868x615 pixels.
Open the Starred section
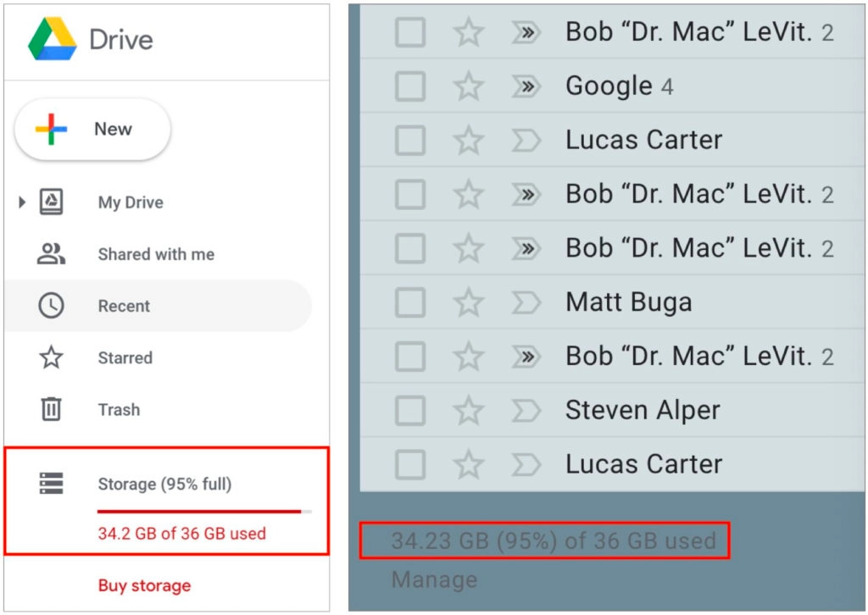pyautogui.click(x=125, y=357)
